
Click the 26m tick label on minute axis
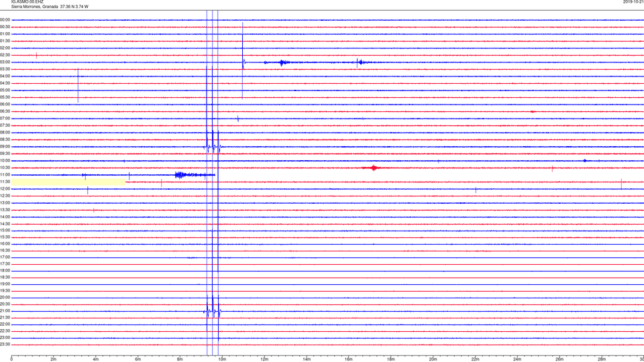coord(559,359)
